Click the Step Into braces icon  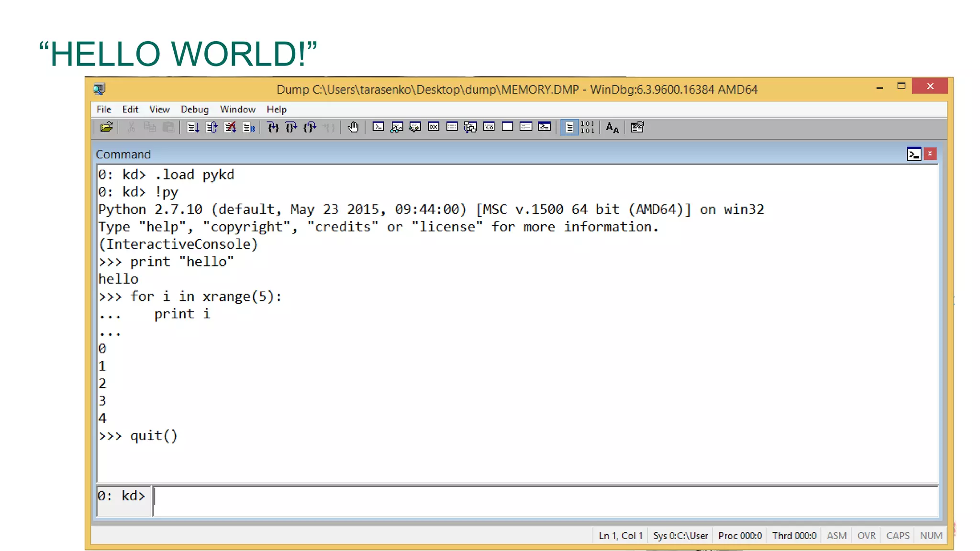click(273, 127)
